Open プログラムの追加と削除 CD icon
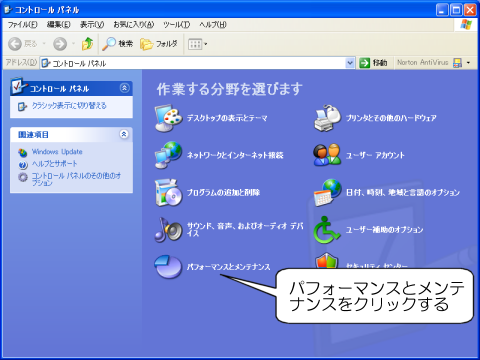Viewport: 480px width, 360px height. tap(169, 192)
